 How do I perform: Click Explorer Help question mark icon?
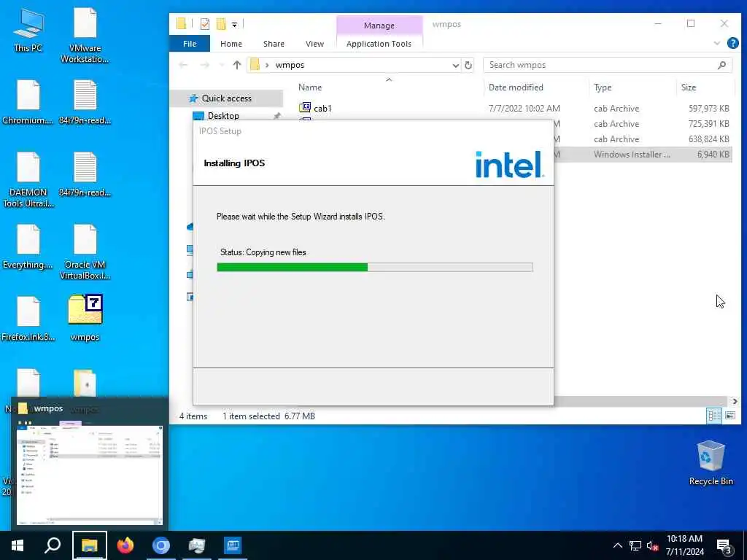(x=732, y=43)
